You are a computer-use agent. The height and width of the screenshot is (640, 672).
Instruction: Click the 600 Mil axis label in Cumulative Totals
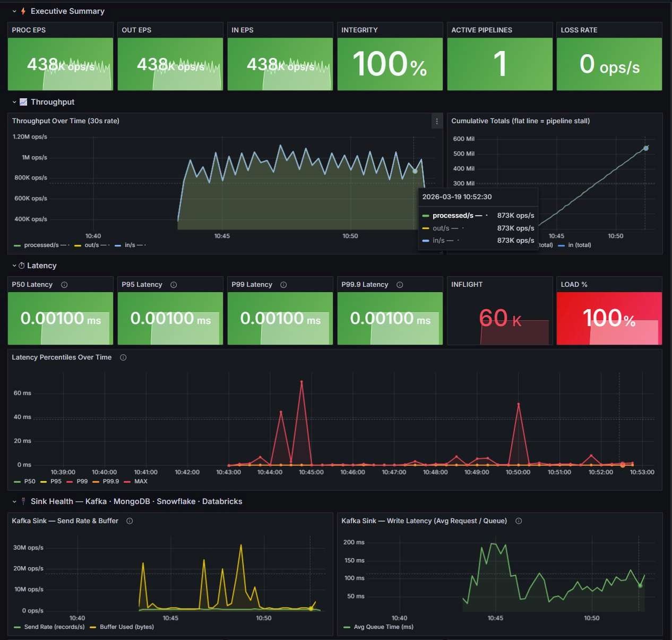pyautogui.click(x=464, y=139)
